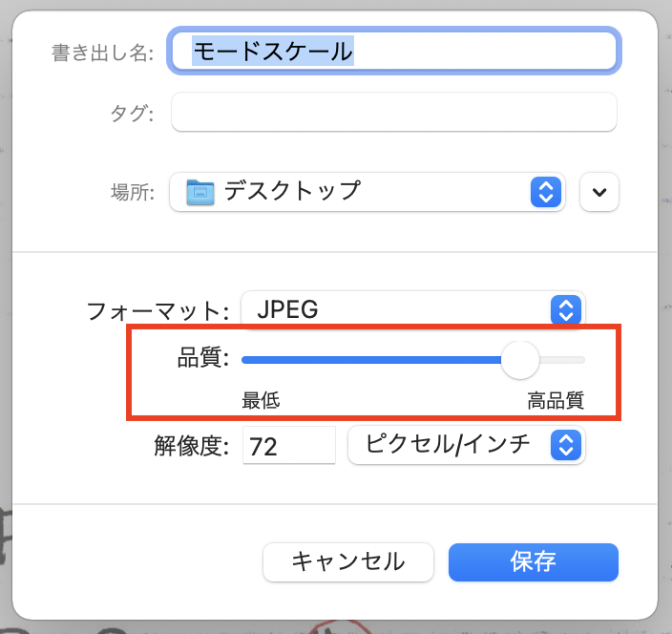Click blue up-down arrows on location popup

pos(542,191)
